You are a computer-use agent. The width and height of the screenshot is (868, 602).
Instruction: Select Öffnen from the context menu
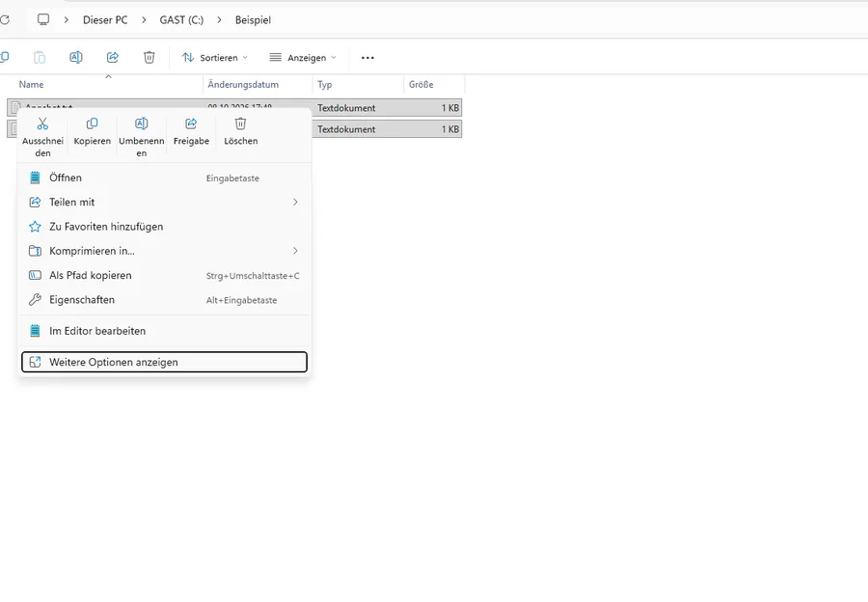[164, 178]
